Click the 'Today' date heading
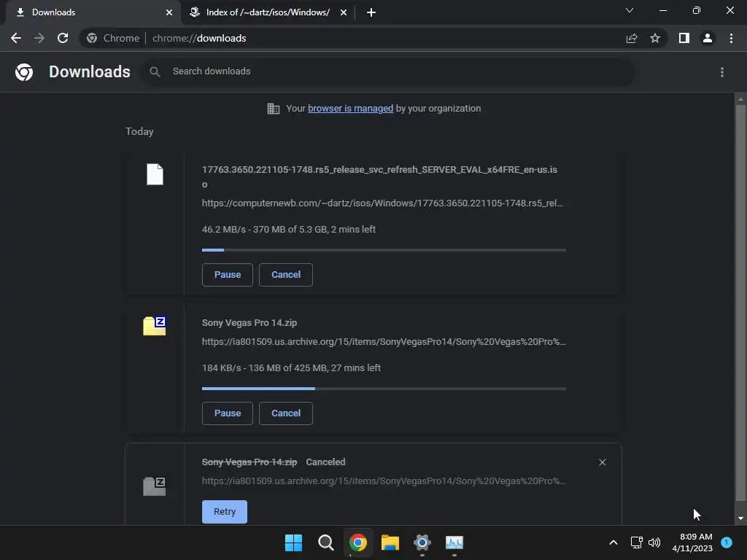The width and height of the screenshot is (747, 560). (139, 131)
